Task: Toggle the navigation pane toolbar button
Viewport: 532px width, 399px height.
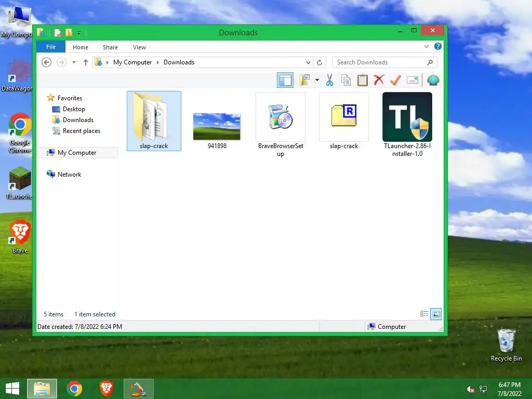Action: 285,81
